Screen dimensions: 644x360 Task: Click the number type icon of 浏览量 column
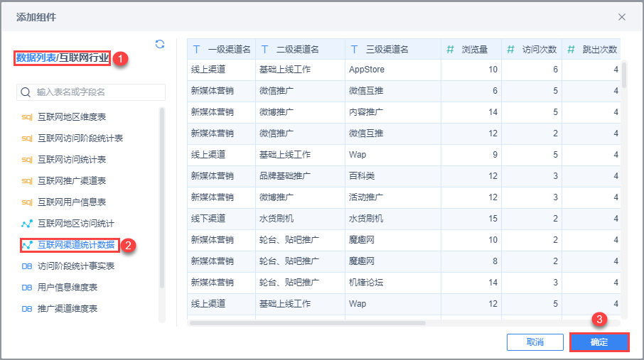(450, 50)
